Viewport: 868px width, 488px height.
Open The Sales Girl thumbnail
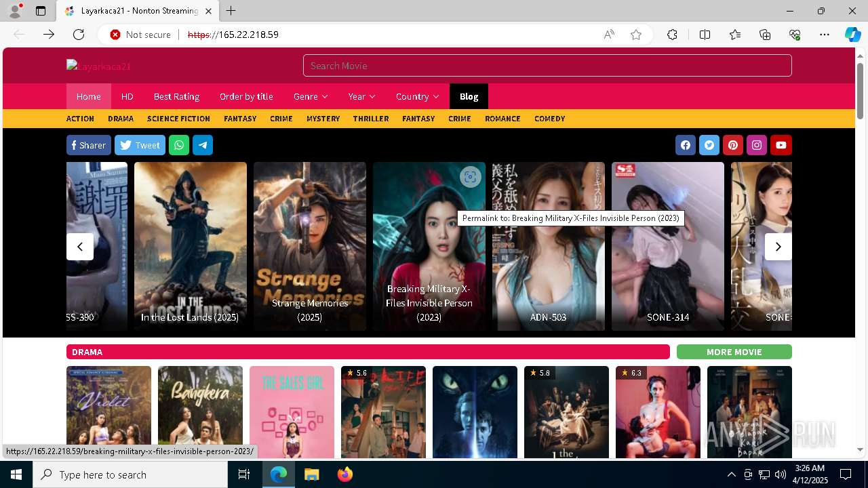(292, 412)
